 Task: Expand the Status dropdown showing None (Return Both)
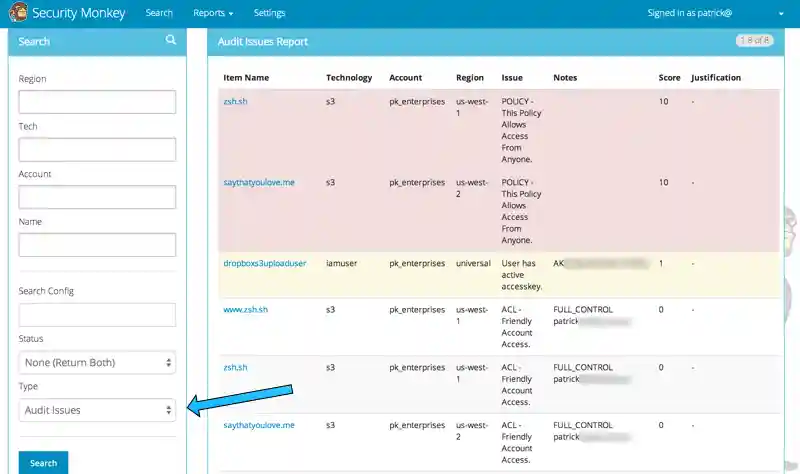[x=97, y=362]
